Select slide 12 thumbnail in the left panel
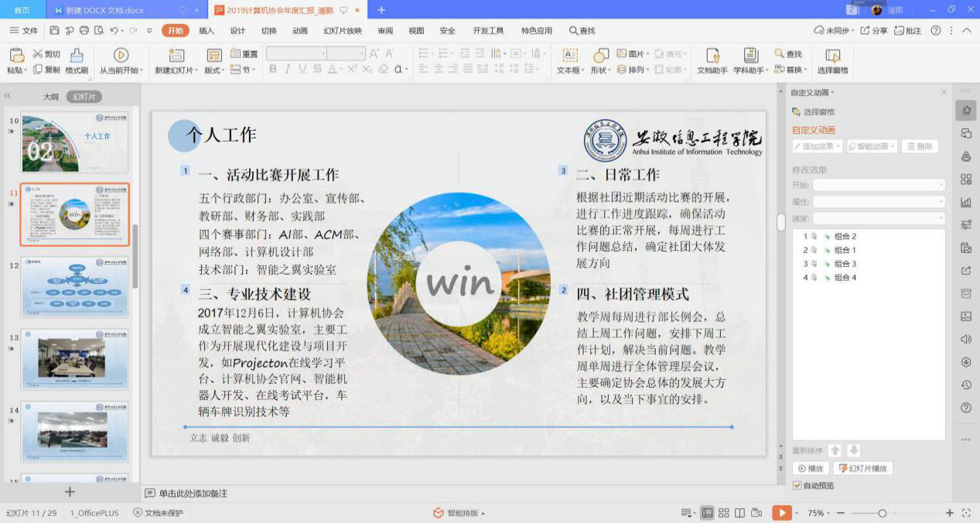 (x=74, y=286)
